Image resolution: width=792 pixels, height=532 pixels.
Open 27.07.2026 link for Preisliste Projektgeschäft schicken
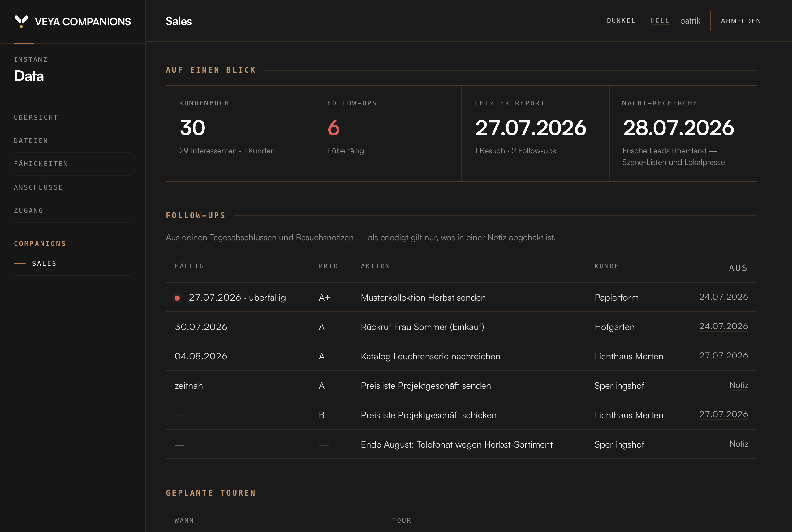723,414
